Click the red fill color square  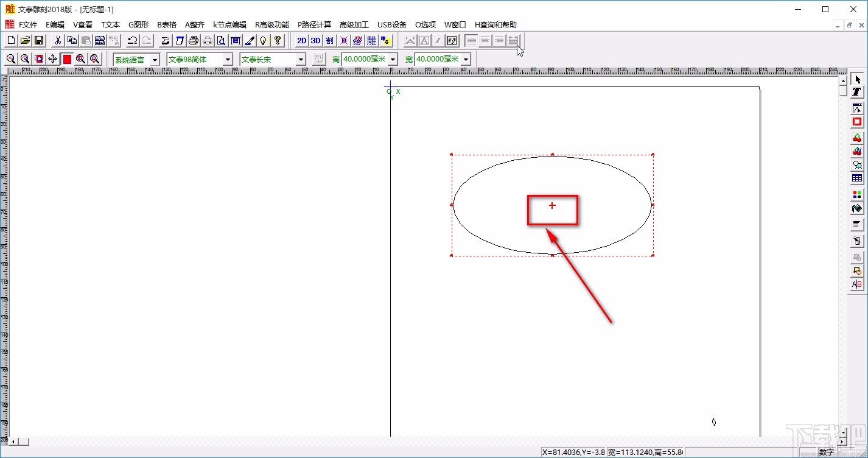[x=67, y=59]
